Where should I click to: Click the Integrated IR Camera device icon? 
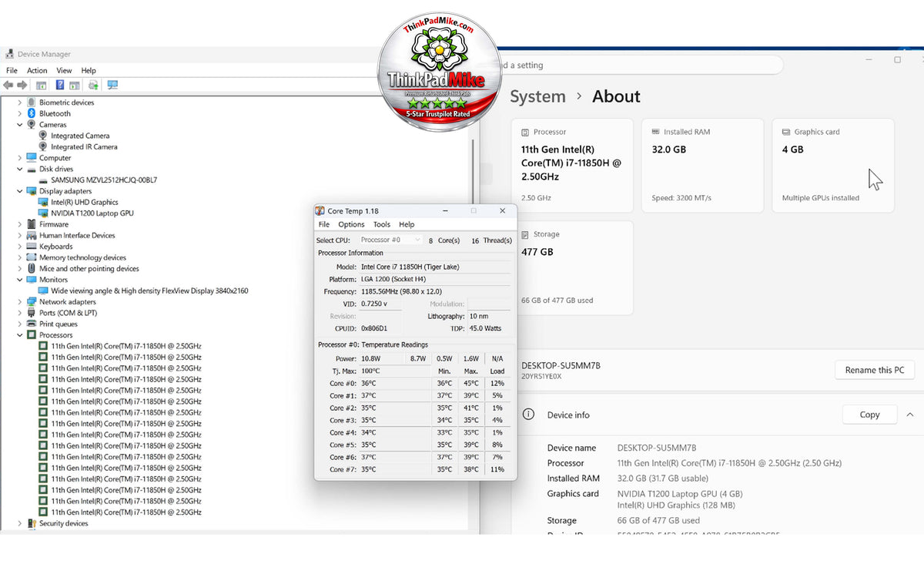click(x=43, y=146)
